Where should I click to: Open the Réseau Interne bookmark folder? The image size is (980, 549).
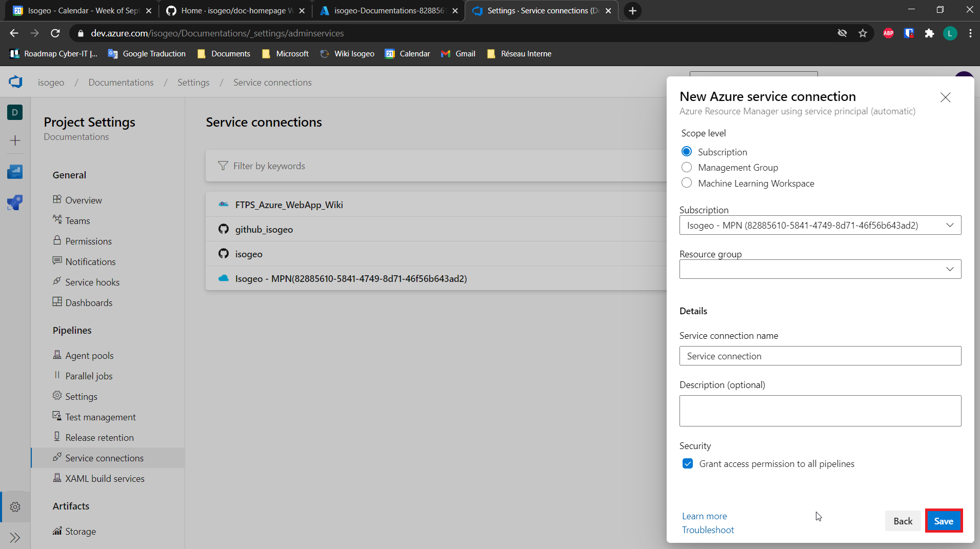click(x=519, y=53)
